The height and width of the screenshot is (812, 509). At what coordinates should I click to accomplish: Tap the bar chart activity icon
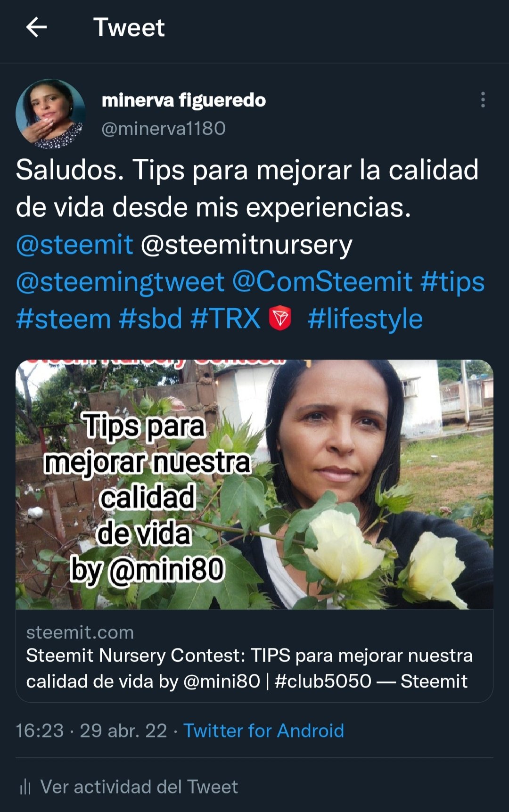point(25,787)
